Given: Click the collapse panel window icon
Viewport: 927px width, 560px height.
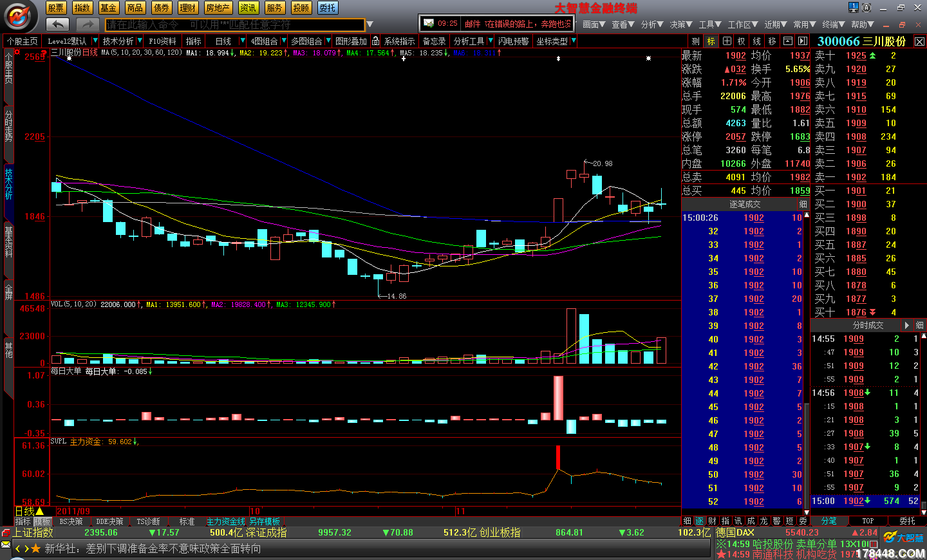Looking at the screenshot, I should click(787, 41).
